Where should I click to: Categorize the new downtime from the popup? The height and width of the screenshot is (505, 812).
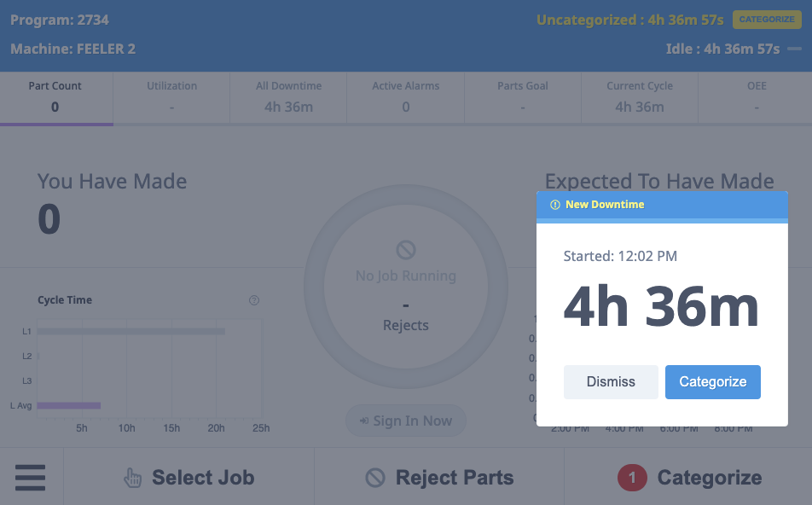click(x=713, y=381)
